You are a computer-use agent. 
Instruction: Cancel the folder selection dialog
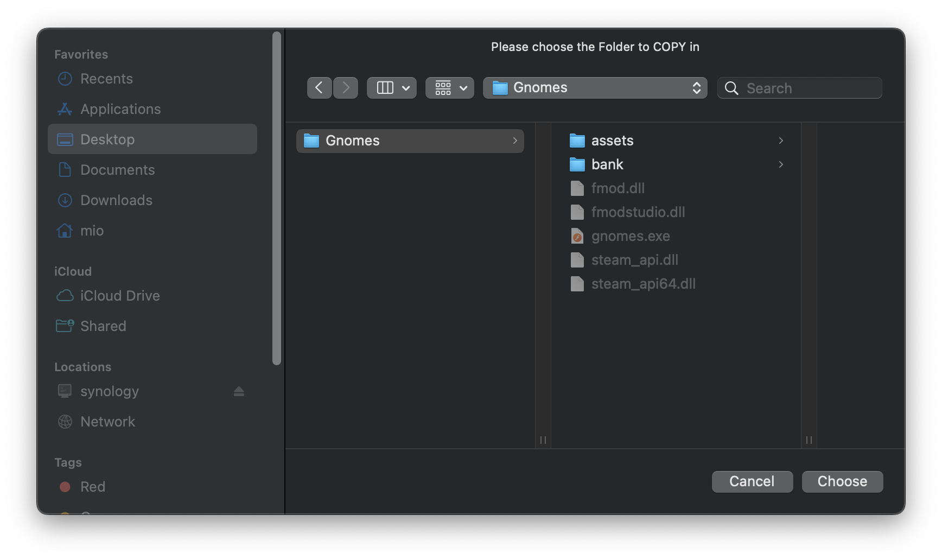pyautogui.click(x=752, y=481)
